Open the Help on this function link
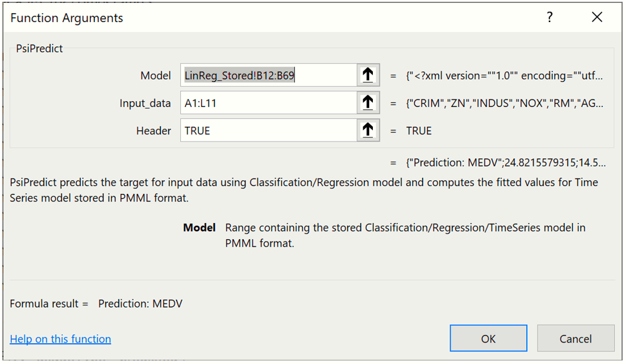 [61, 339]
